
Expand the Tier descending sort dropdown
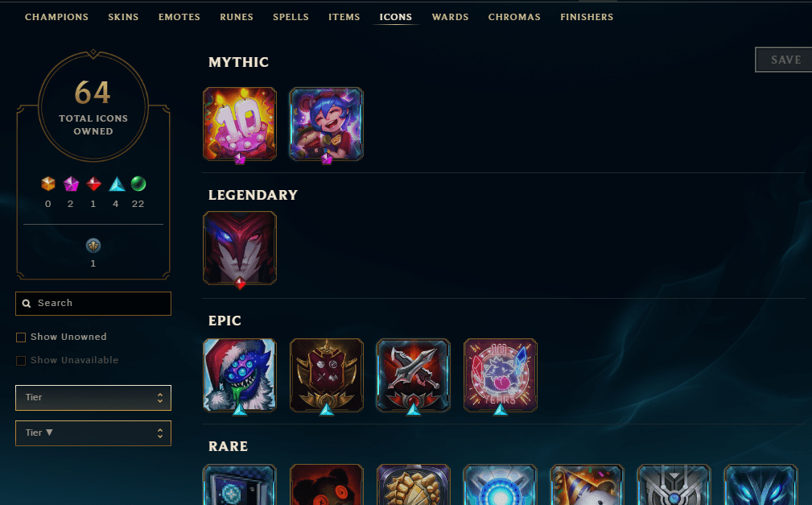tap(93, 433)
